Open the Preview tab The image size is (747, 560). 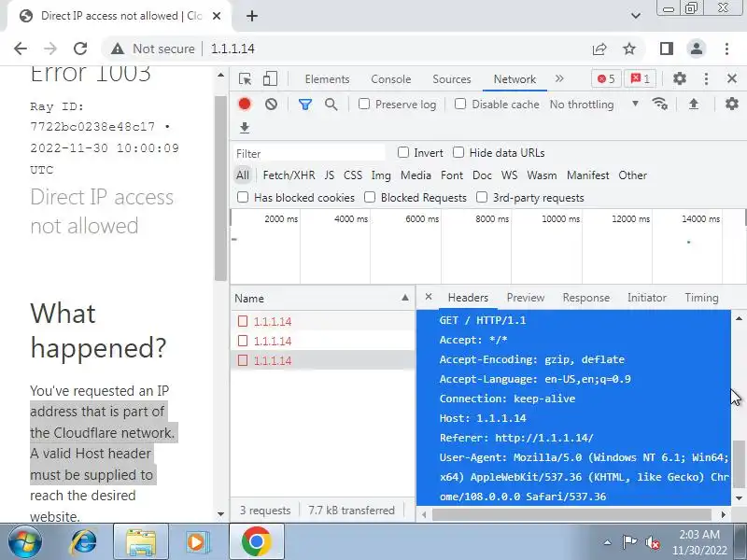pyautogui.click(x=526, y=298)
